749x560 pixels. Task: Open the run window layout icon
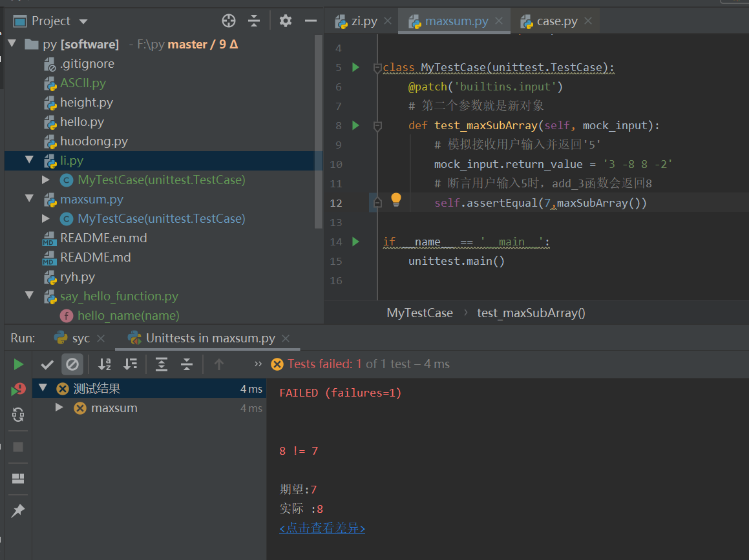[x=18, y=479]
